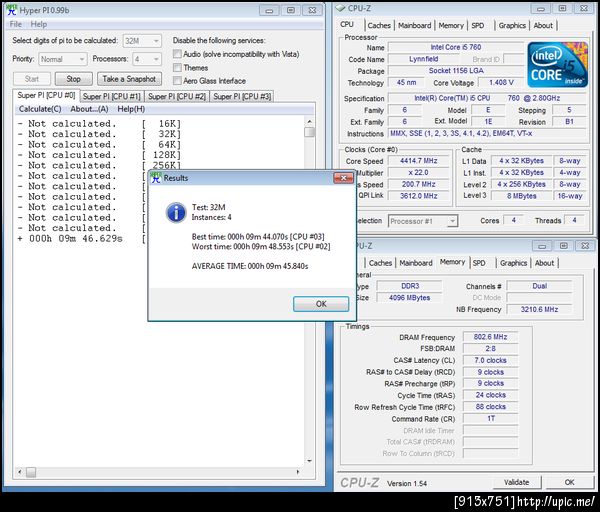Screen dimensions: 600x512
Task: Click the Name field 'Intel Core i5 760'
Action: 456,47
